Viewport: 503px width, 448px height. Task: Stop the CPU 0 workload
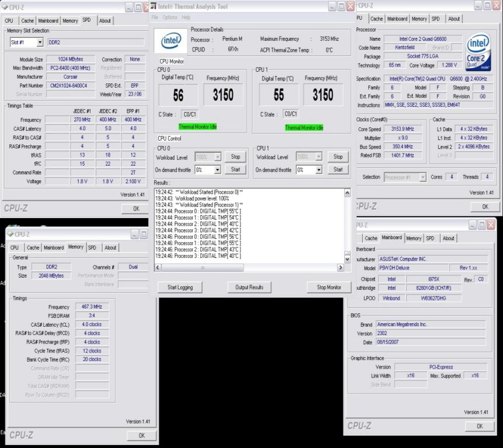tap(236, 157)
